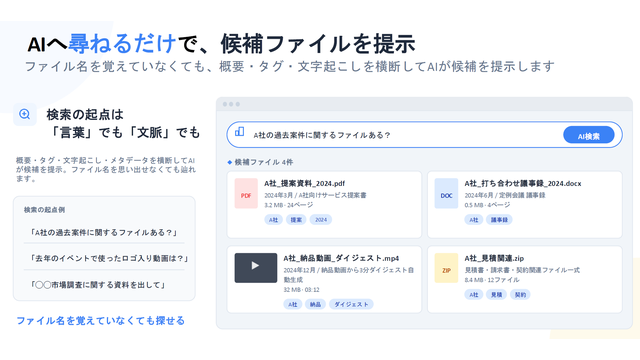Click the 検索の起点例 label
The image size is (640, 360).
(x=44, y=210)
